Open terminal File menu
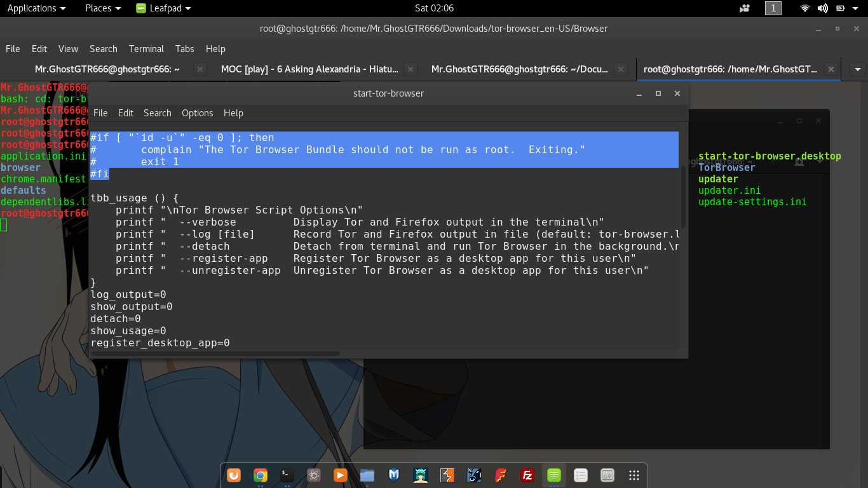Screen dimensions: 868x488 [13, 49]
